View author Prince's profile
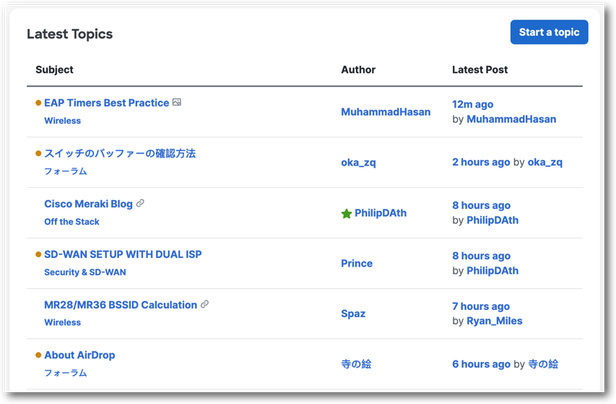 pyautogui.click(x=356, y=263)
